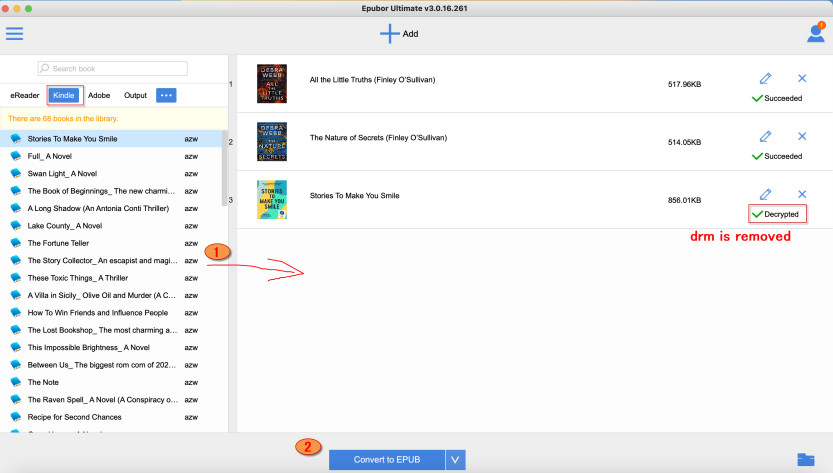Switch to the Output tab

[135, 95]
